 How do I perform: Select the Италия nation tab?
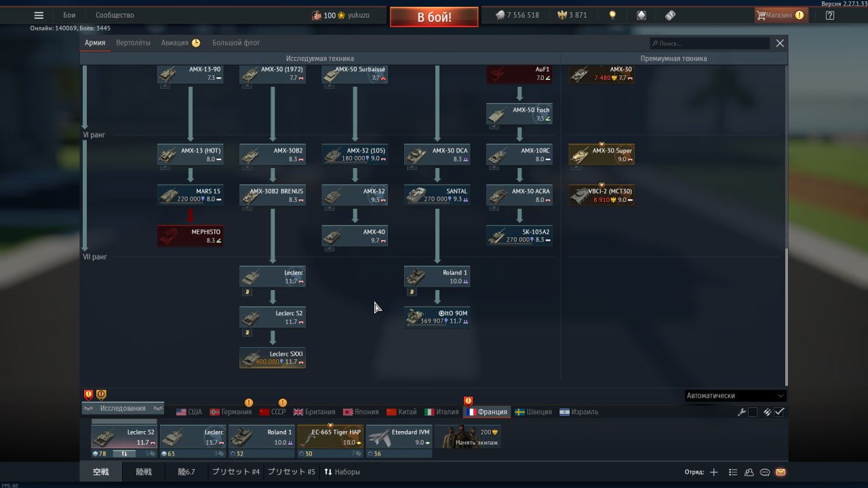[441, 412]
